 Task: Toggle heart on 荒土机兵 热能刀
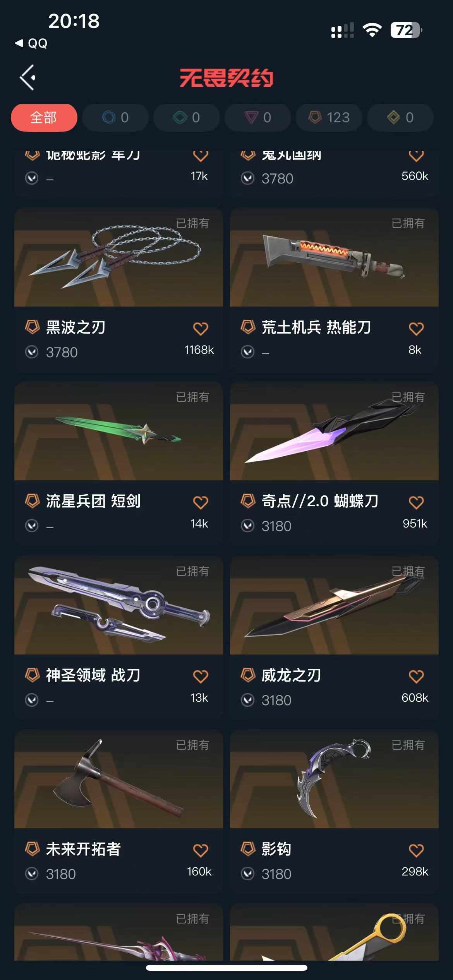(x=416, y=329)
